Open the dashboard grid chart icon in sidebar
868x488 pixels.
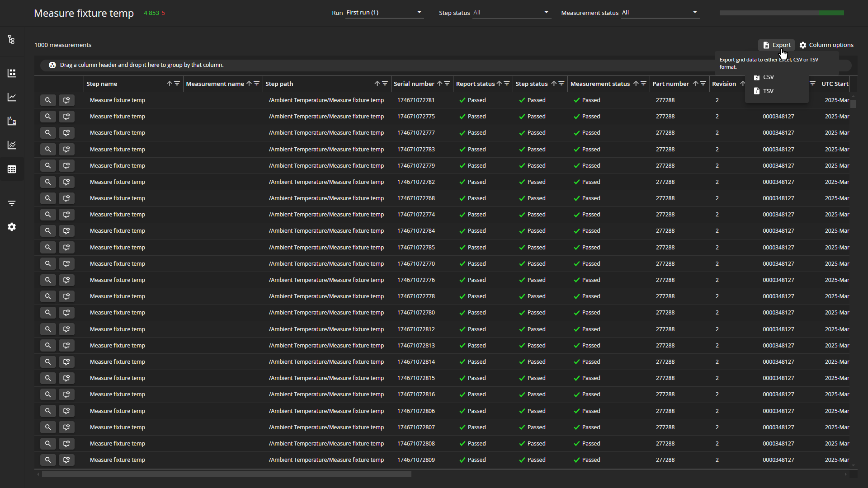12,73
